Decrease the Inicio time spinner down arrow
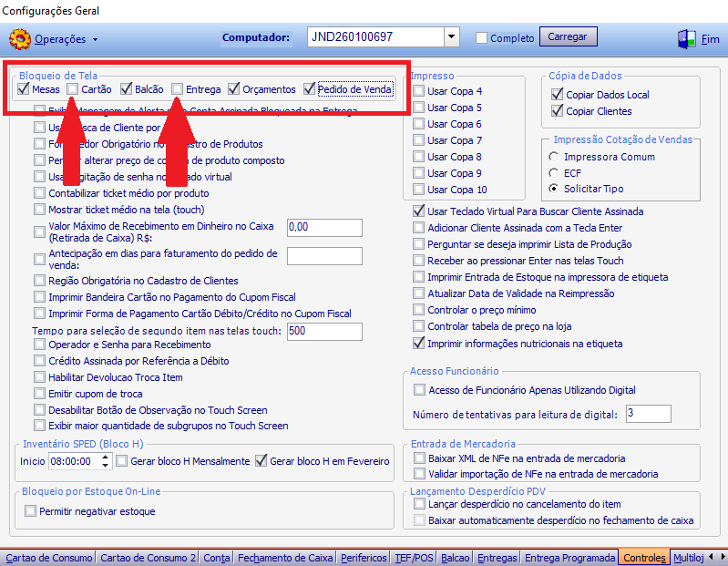Screen dimensions: 728x566 click(x=106, y=465)
